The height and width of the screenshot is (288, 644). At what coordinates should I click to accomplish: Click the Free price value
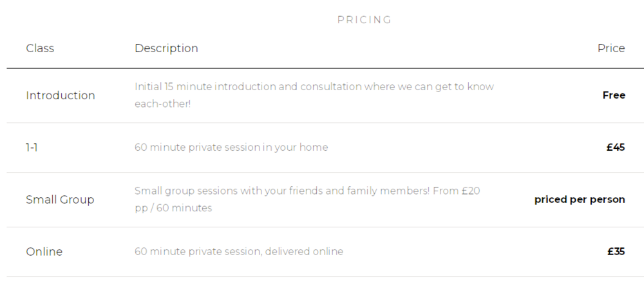(x=614, y=95)
